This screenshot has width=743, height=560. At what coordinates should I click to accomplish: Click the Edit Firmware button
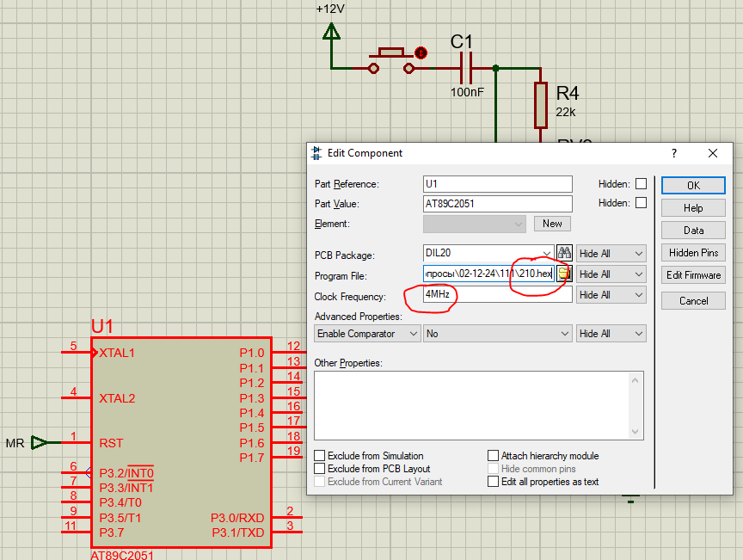point(693,275)
